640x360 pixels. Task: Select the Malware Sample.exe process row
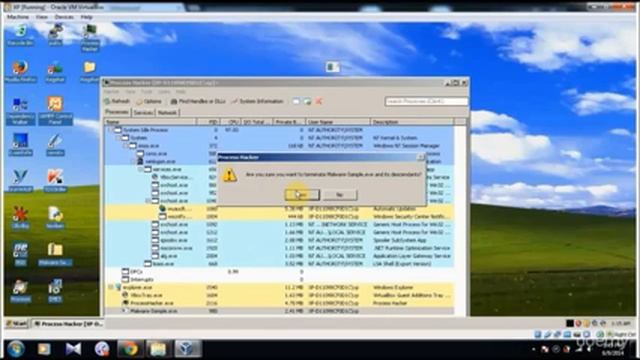[x=279, y=311]
